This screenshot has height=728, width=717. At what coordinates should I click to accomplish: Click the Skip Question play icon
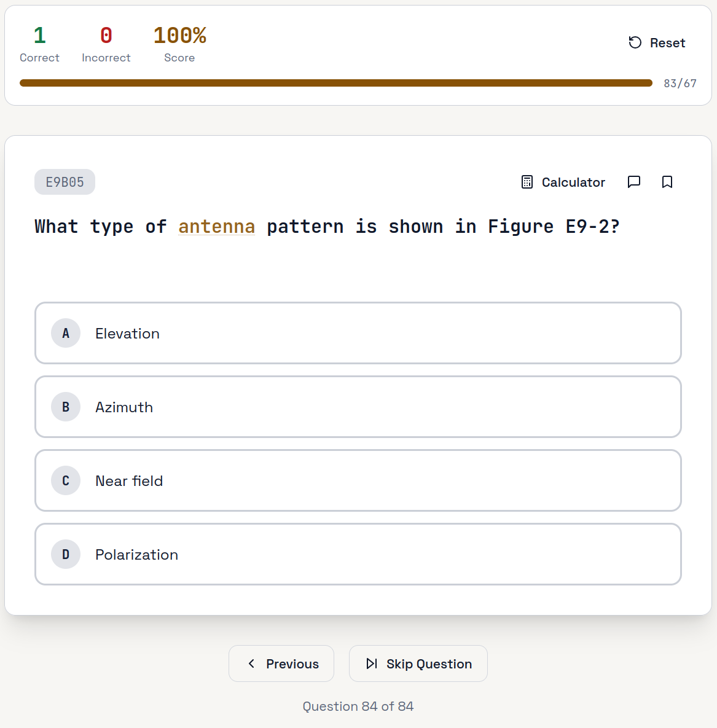click(371, 663)
